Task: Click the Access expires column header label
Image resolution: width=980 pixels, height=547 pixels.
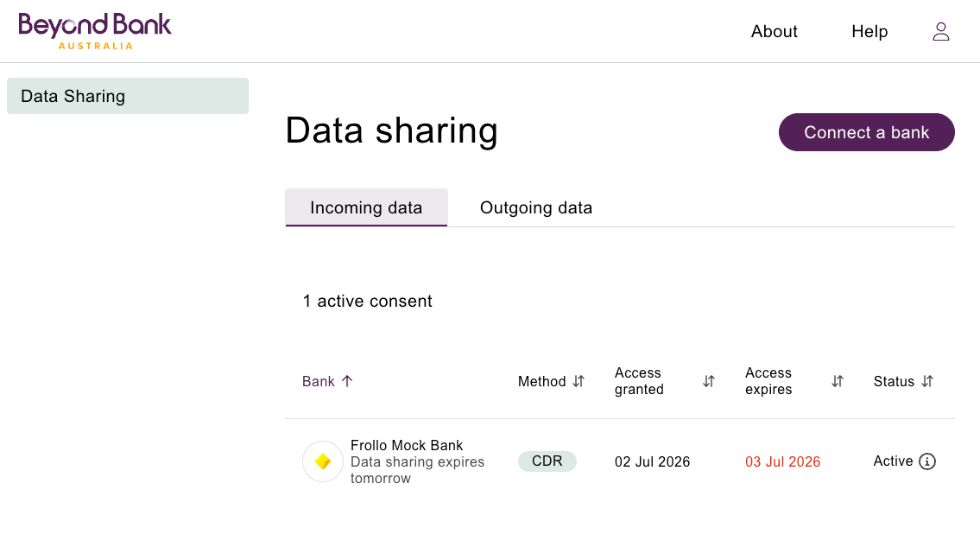Action: point(768,381)
